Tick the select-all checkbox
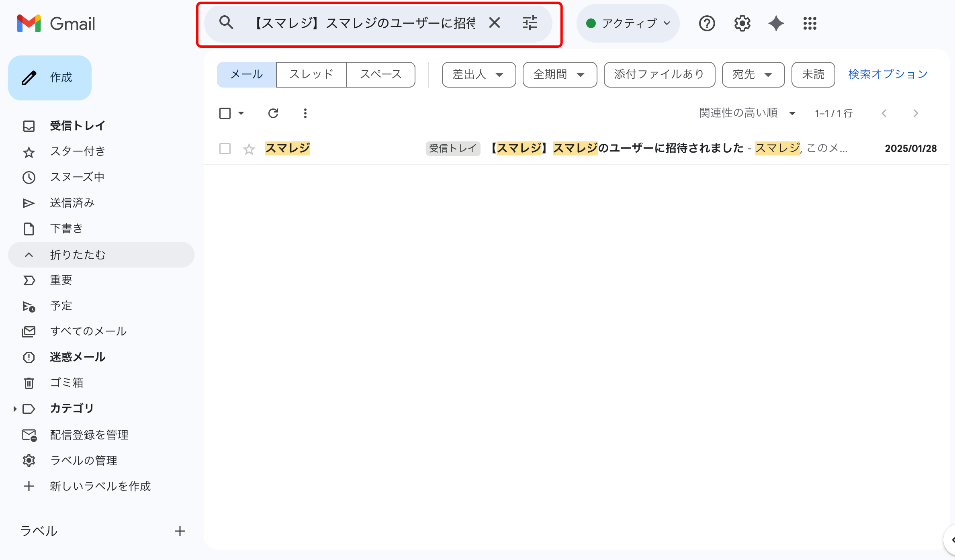Screen dimensions: 955x560 225,113
